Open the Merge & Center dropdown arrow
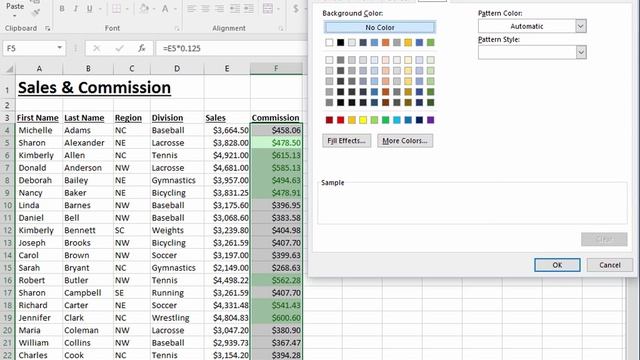The image size is (640, 360). click(278, 9)
